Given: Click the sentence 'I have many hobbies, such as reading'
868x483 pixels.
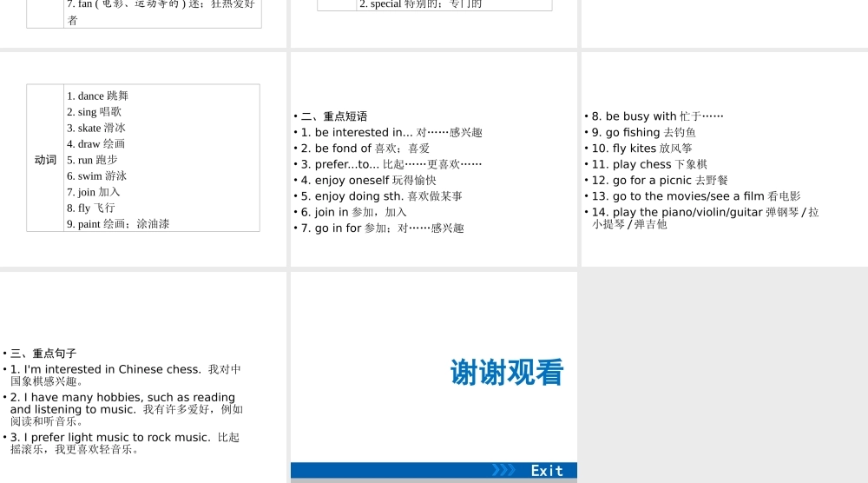Looking at the screenshot, I should [129, 398].
